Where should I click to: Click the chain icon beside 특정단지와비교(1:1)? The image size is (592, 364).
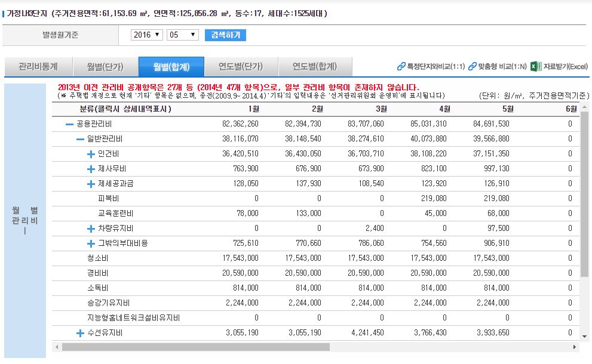[401, 66]
